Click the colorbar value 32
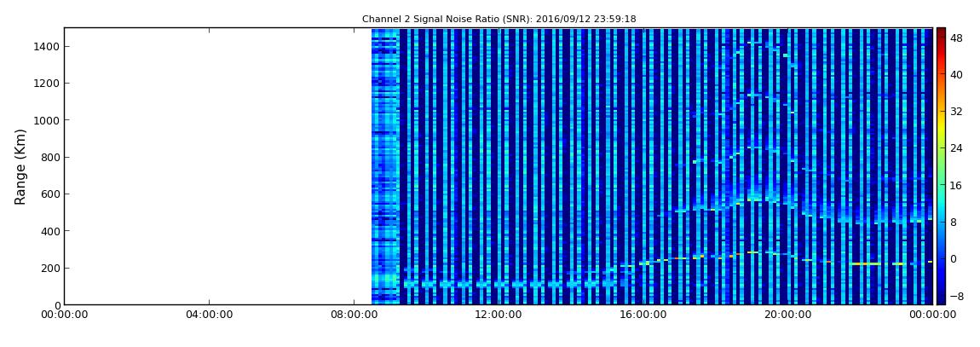Viewport: 980px width, 347px height. (x=956, y=112)
